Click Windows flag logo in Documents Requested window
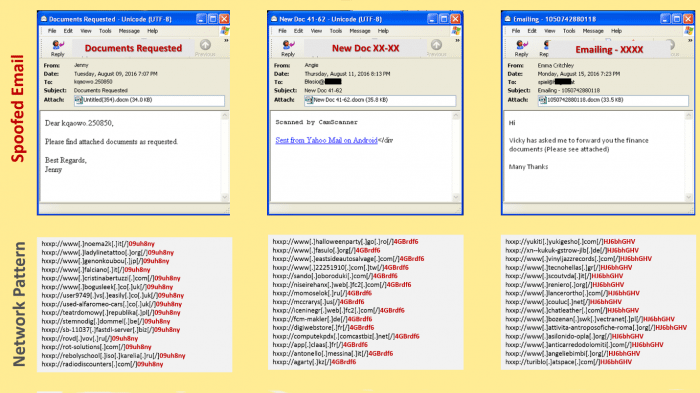The width and height of the screenshot is (700, 393). (225, 31)
